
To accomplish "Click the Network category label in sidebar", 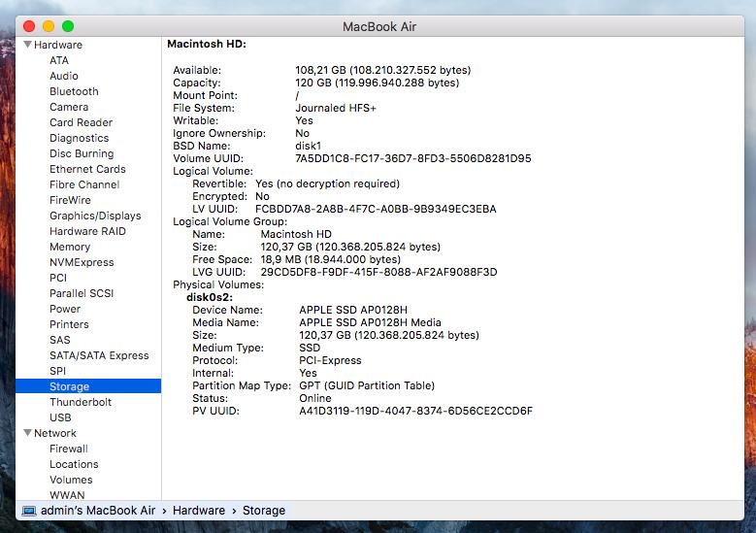I will [x=55, y=433].
